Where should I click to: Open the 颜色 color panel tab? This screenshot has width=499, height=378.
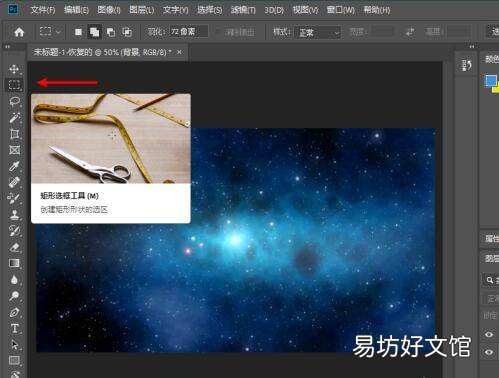click(492, 59)
